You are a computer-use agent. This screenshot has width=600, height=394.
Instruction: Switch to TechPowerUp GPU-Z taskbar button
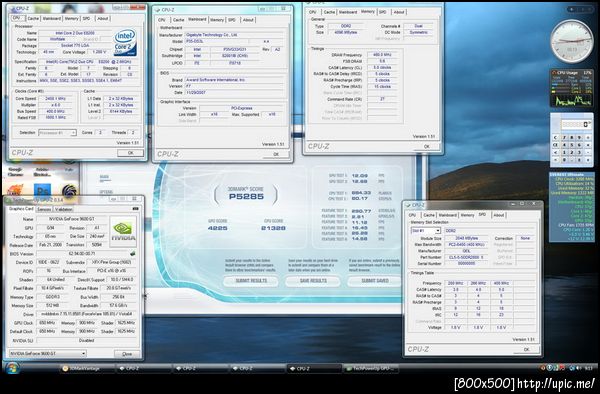click(x=372, y=368)
